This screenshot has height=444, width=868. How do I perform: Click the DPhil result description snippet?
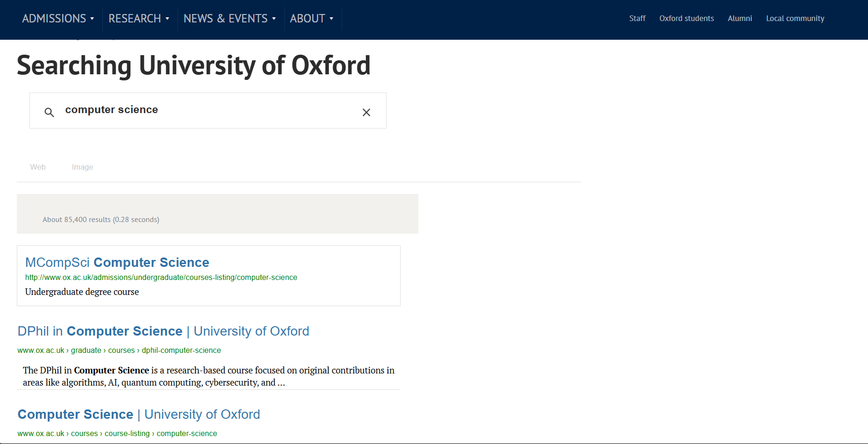click(x=208, y=376)
